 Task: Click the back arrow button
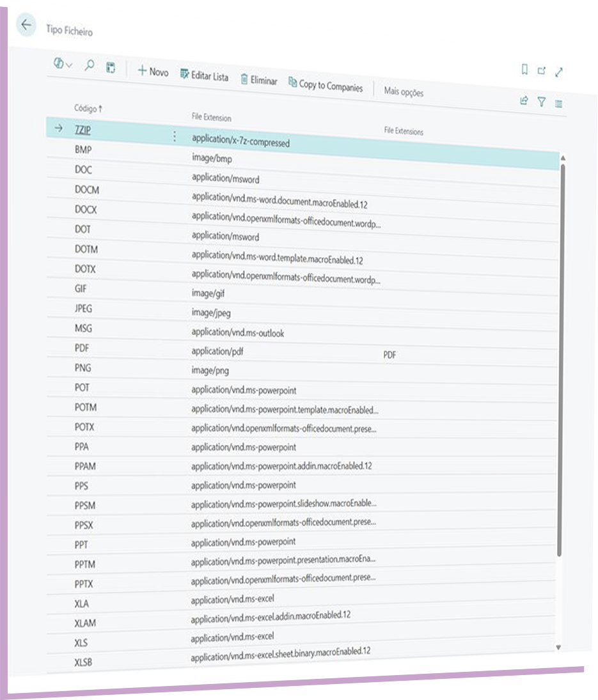pos(26,26)
